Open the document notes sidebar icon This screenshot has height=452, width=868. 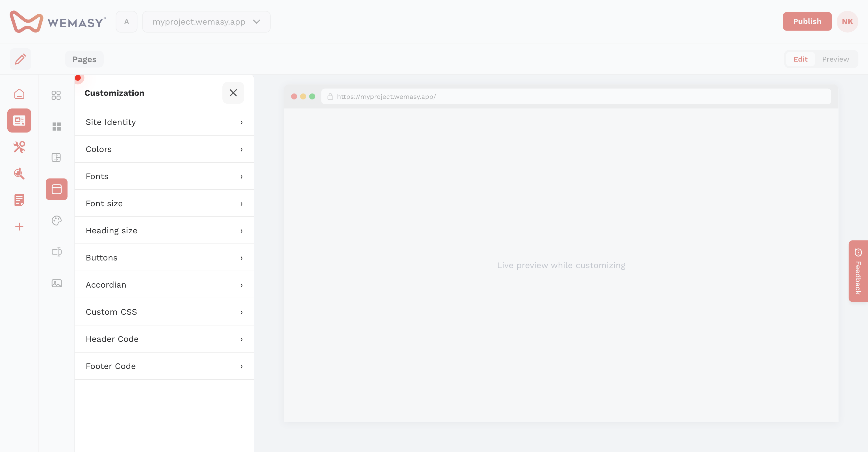19,200
